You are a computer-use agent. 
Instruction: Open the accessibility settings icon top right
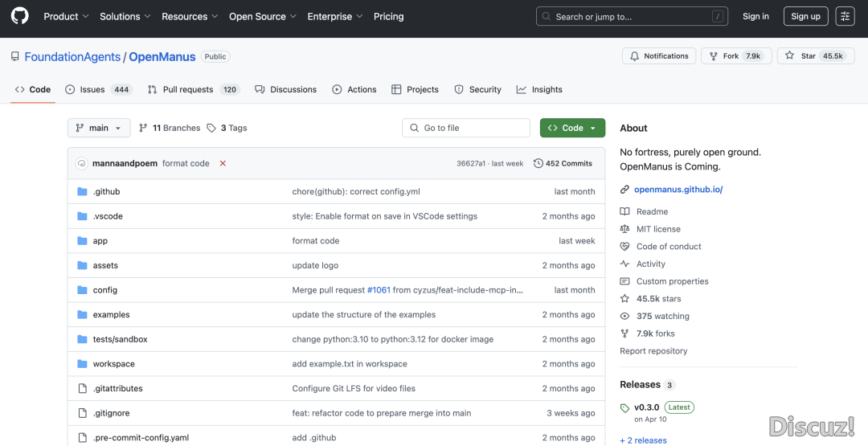click(x=845, y=16)
